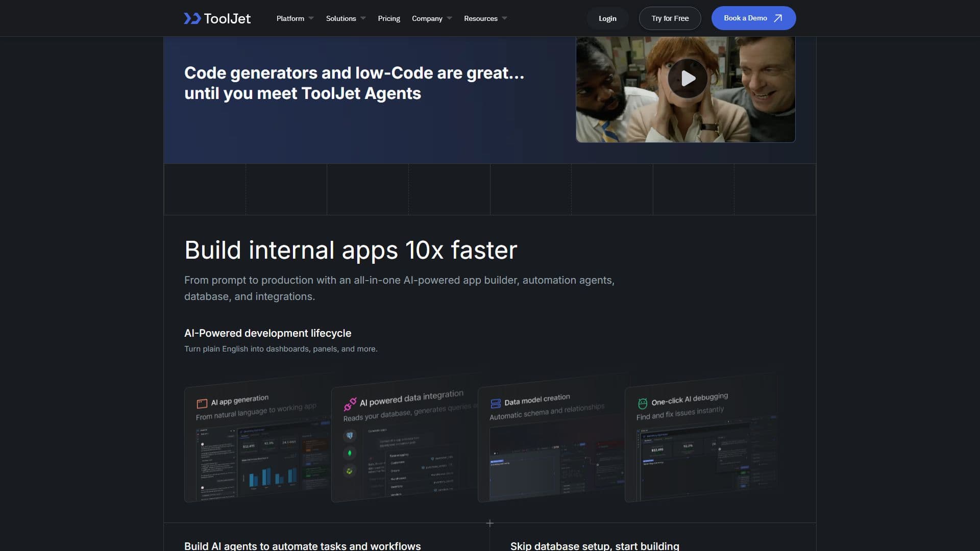Click the ToolJet logo
Image resolution: width=980 pixels, height=551 pixels.
pos(217,18)
